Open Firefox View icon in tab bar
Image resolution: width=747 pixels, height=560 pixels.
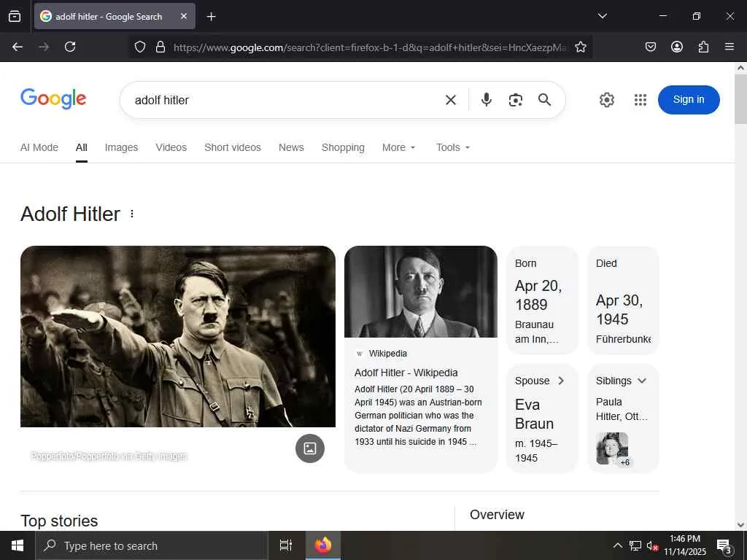[15, 16]
